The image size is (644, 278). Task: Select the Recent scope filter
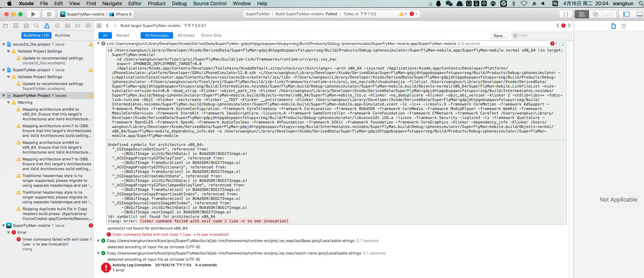(123, 35)
